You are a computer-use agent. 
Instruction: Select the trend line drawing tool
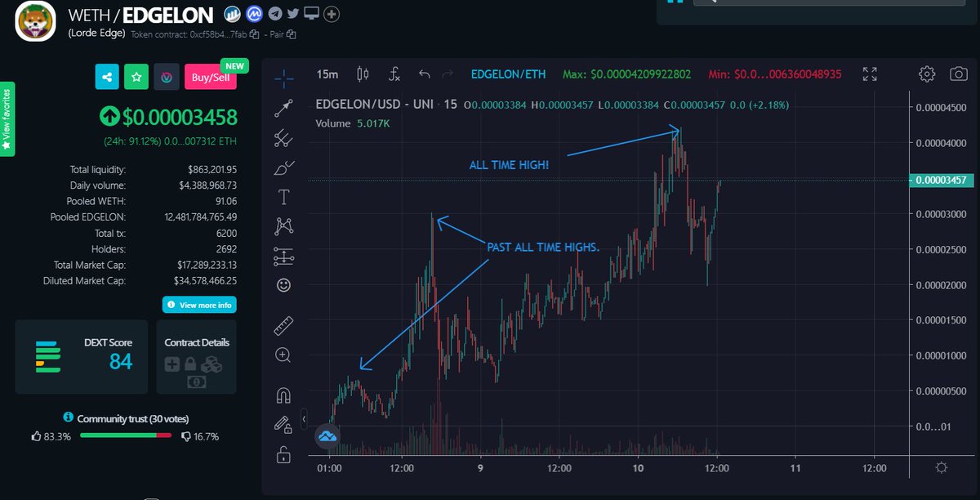(x=283, y=107)
